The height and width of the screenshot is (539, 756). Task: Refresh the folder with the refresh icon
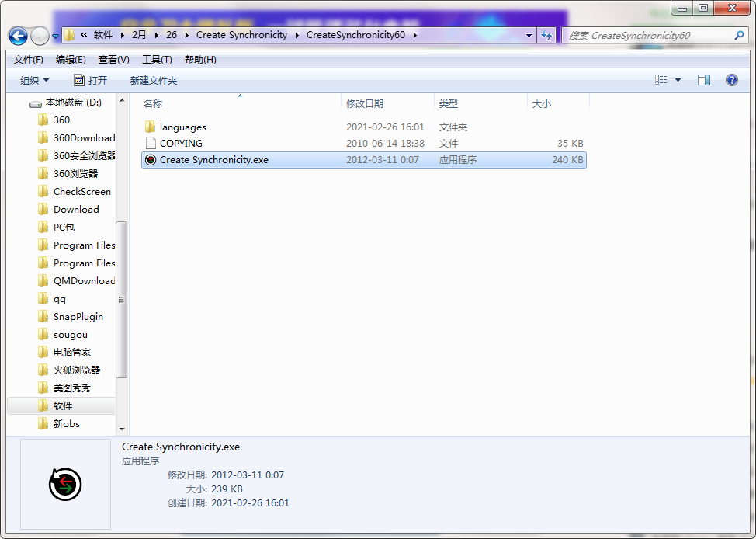coord(546,35)
